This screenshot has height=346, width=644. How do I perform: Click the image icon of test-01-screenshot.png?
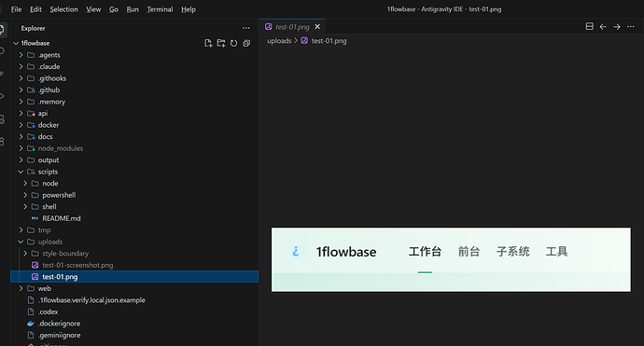[35, 265]
